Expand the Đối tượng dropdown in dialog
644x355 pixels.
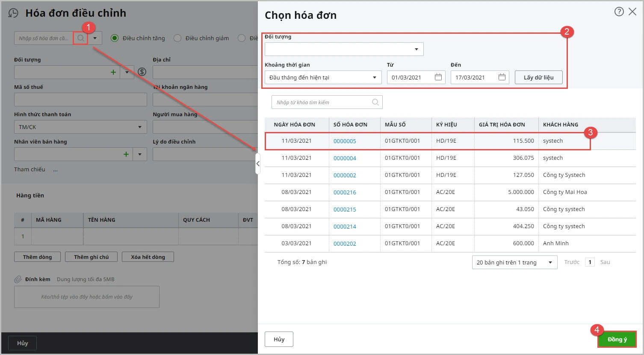click(416, 50)
